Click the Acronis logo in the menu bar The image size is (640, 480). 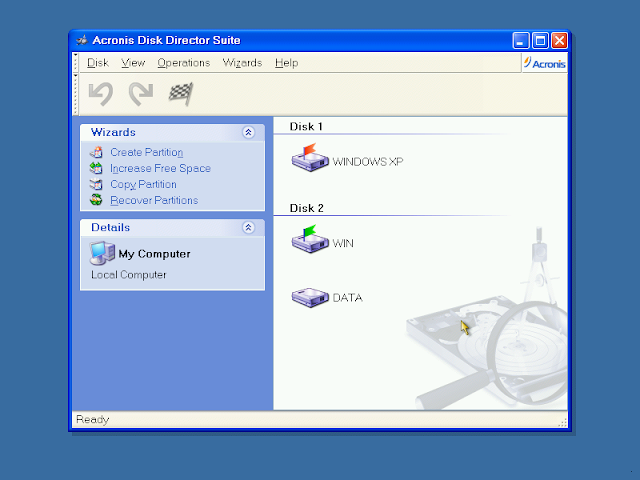pyautogui.click(x=545, y=63)
